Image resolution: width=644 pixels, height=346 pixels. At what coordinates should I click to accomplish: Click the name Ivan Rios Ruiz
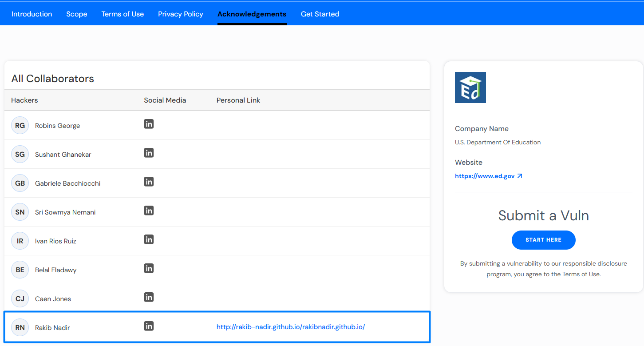(55, 241)
